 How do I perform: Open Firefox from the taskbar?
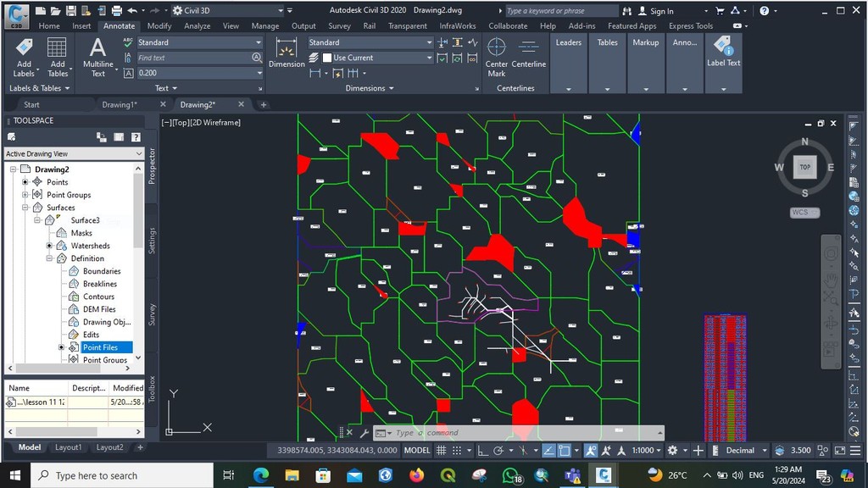point(416,475)
